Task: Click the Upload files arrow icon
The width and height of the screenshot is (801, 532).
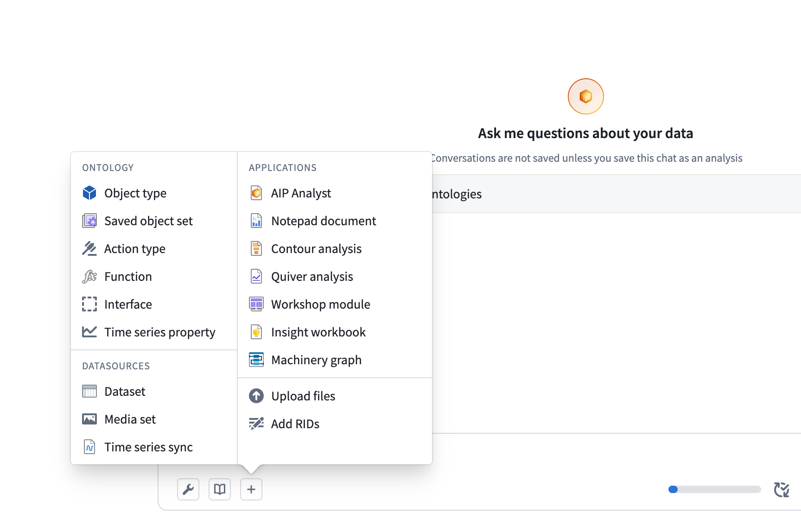Action: (x=256, y=396)
